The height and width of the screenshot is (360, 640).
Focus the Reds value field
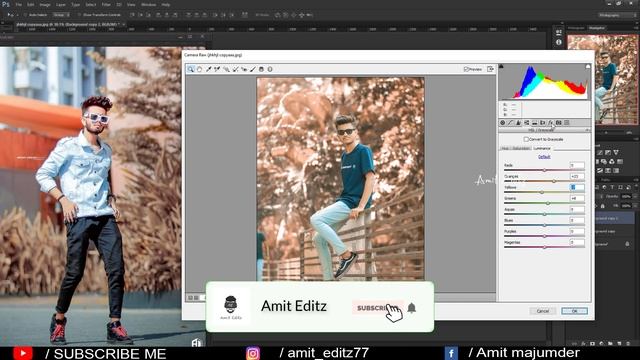(x=577, y=165)
